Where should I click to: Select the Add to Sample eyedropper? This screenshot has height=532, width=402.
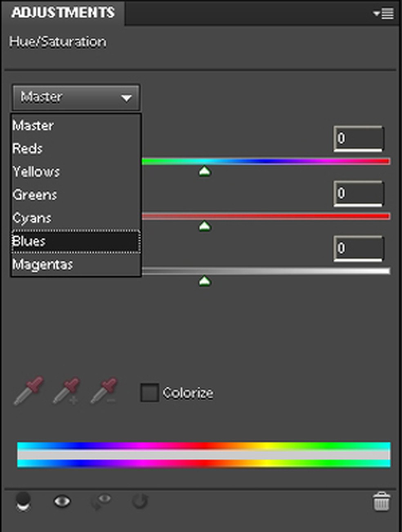(67, 391)
